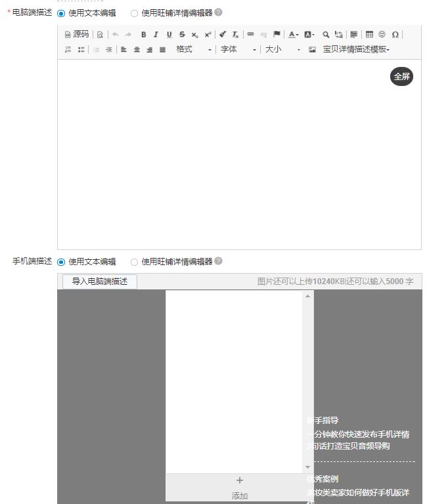Insert a bulleted list
The height and width of the screenshot is (504, 448).
(x=81, y=49)
